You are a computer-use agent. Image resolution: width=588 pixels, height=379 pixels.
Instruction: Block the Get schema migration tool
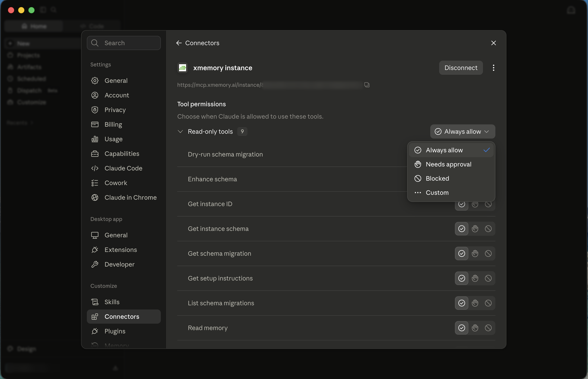tap(488, 254)
